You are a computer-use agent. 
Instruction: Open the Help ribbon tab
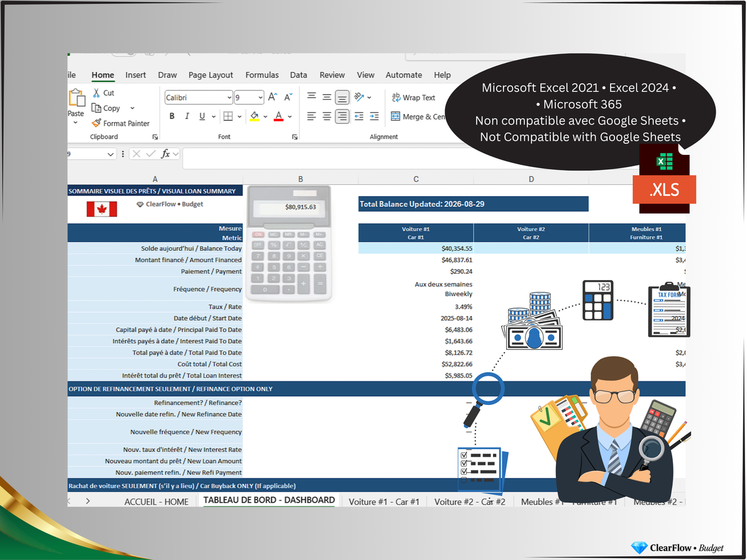pyautogui.click(x=443, y=75)
